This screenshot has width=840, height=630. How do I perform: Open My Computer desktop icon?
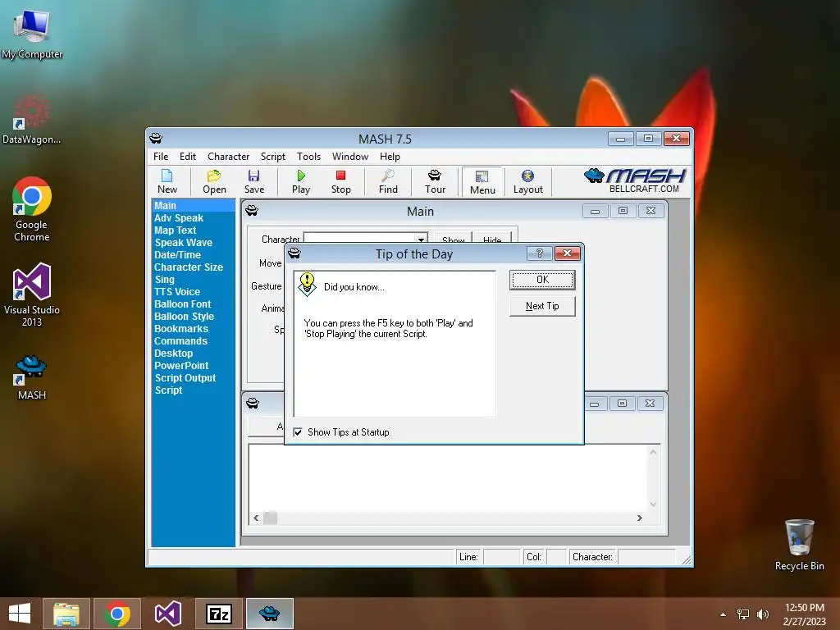[x=32, y=33]
